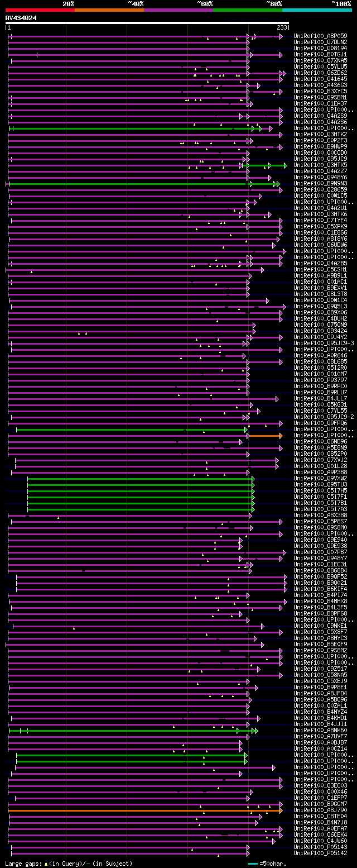
Task: Select hit label UniRef100_Q9SBM1
Action: click(320, 97)
